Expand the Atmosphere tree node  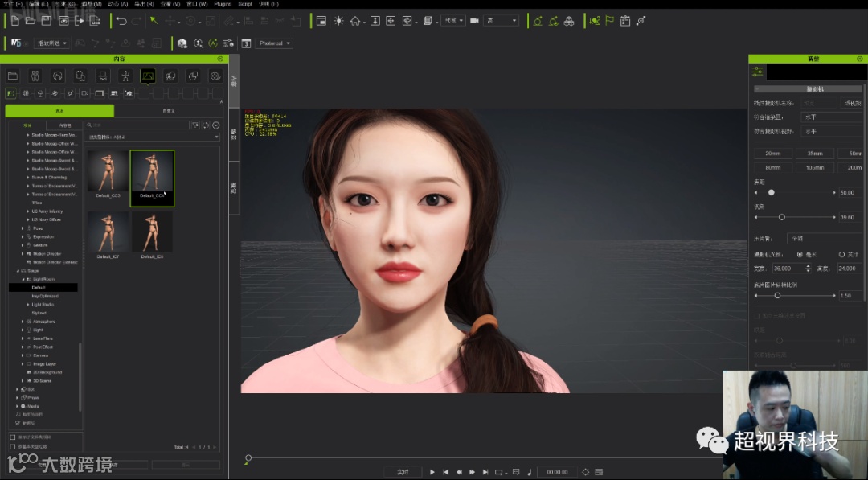[x=23, y=322]
